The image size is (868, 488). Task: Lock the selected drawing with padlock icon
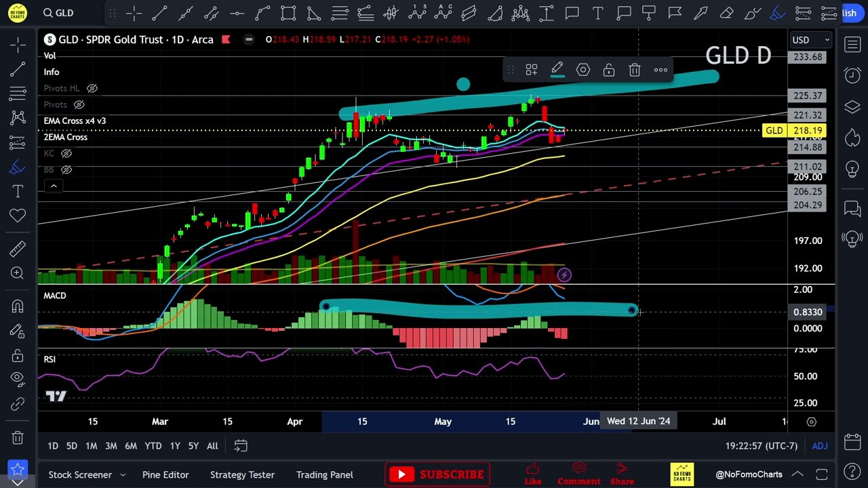(608, 70)
